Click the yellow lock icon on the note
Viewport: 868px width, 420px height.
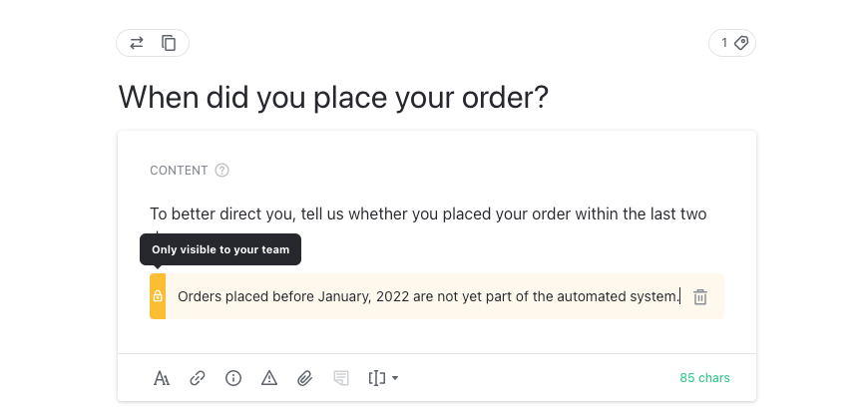[x=158, y=296]
